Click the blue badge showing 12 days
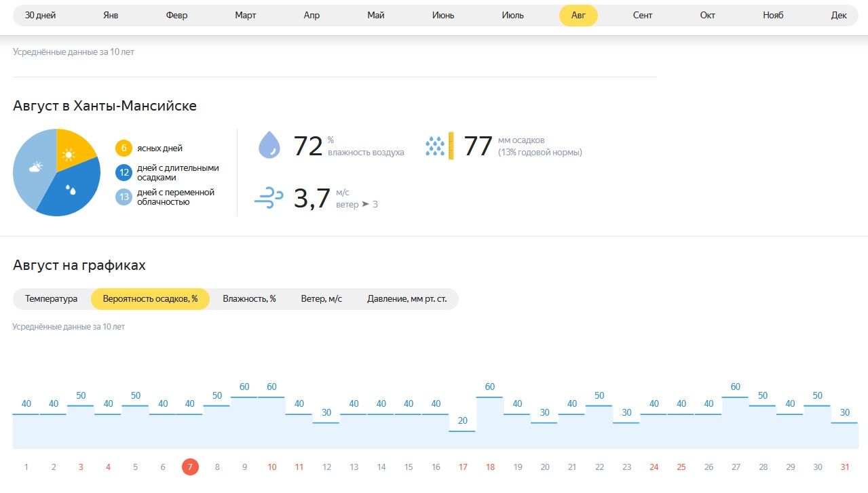 pyautogui.click(x=124, y=173)
